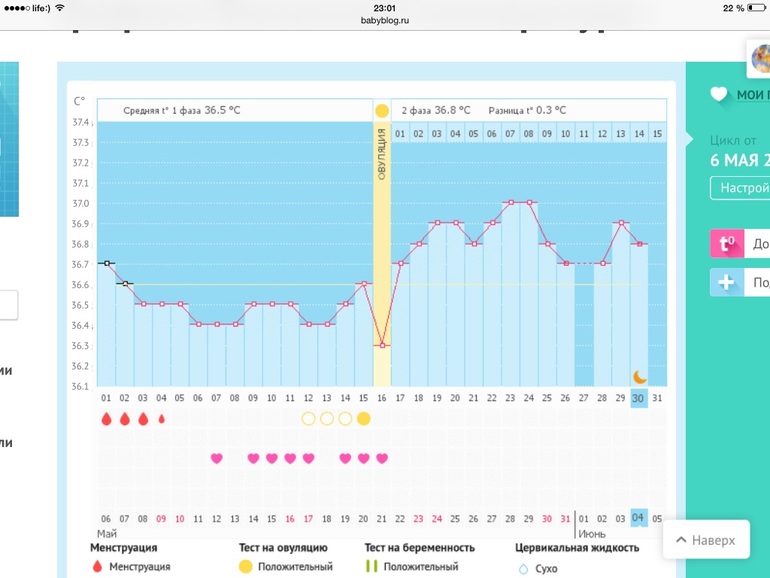Open the МОИ link in the sidebar
The image size is (770, 578).
tap(752, 95)
